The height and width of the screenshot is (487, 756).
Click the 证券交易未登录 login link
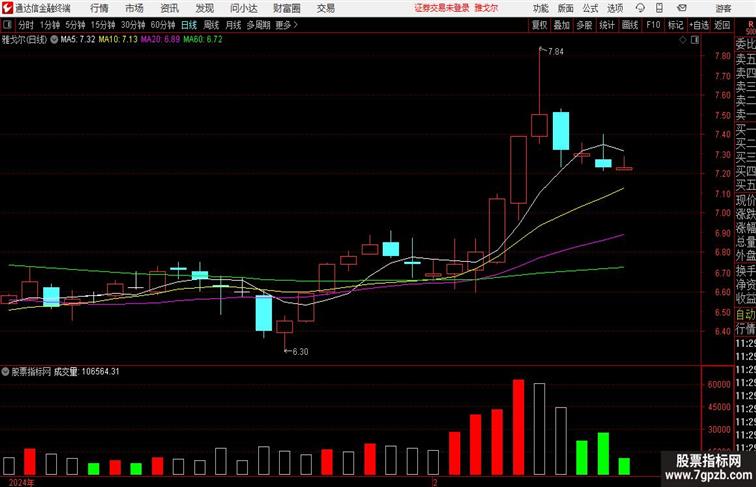click(x=442, y=8)
